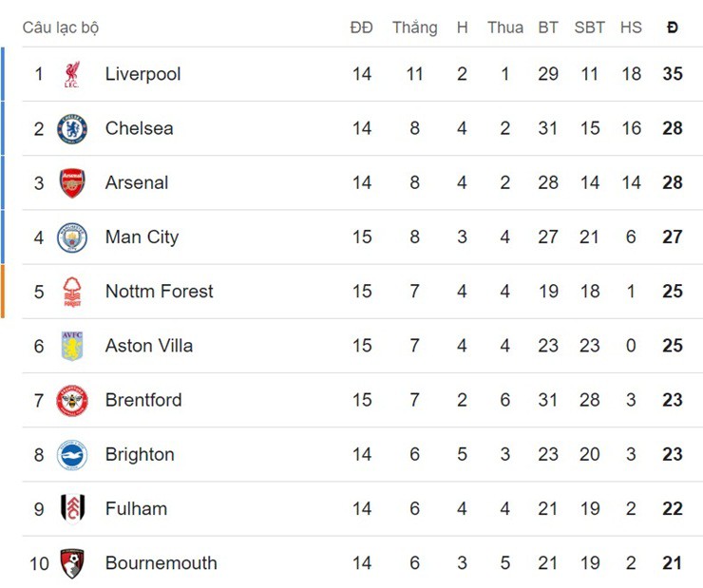
Task: Click the Liverpool club crest icon
Action: [x=72, y=74]
